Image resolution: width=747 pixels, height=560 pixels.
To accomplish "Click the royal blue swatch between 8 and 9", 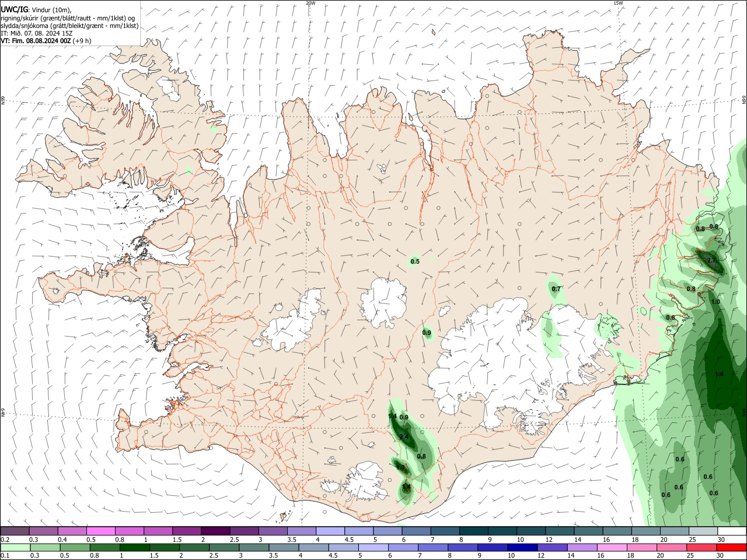I will 464,548.
